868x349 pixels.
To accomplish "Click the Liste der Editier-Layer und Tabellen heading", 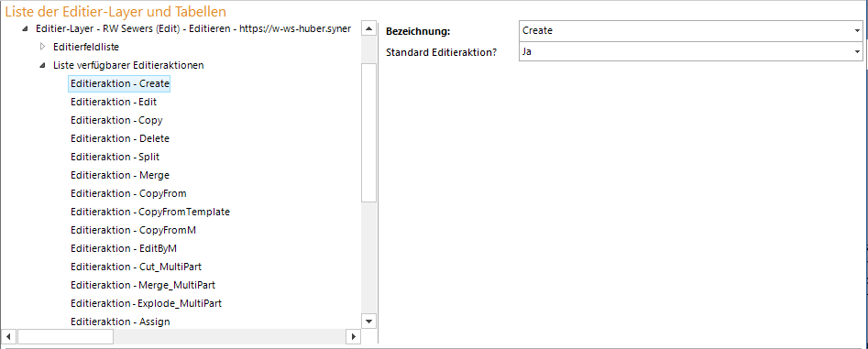I will coord(115,11).
